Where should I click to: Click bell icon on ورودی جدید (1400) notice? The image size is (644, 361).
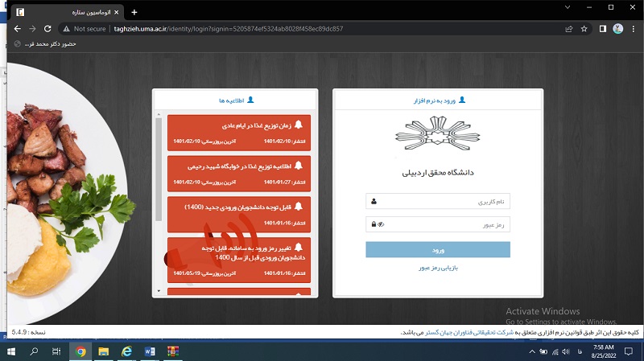click(299, 207)
